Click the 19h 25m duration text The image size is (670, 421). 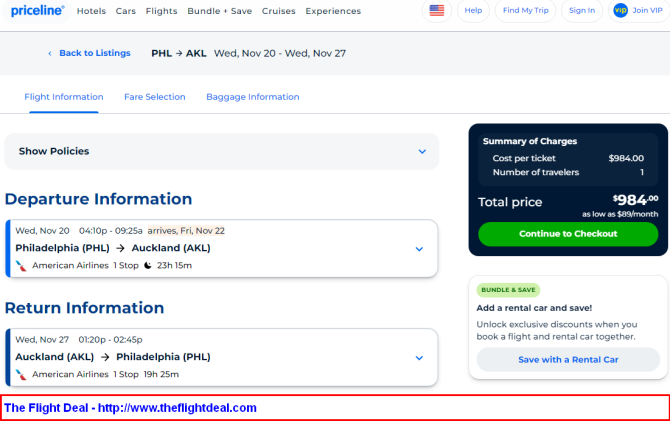tap(161, 374)
